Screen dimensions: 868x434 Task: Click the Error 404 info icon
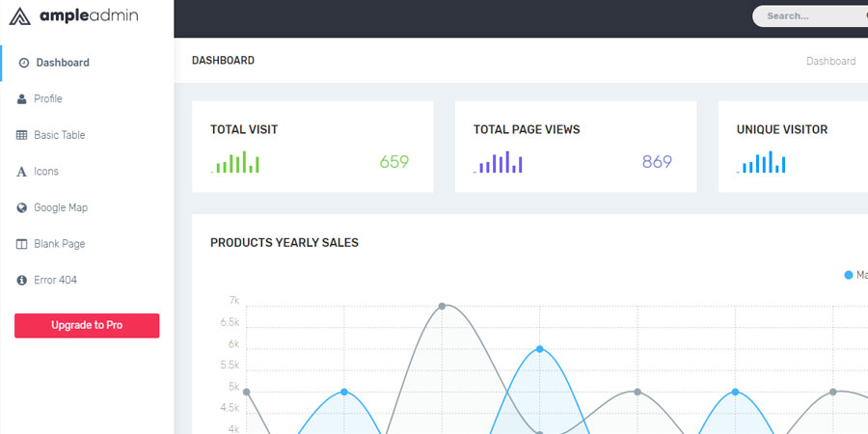(21, 280)
